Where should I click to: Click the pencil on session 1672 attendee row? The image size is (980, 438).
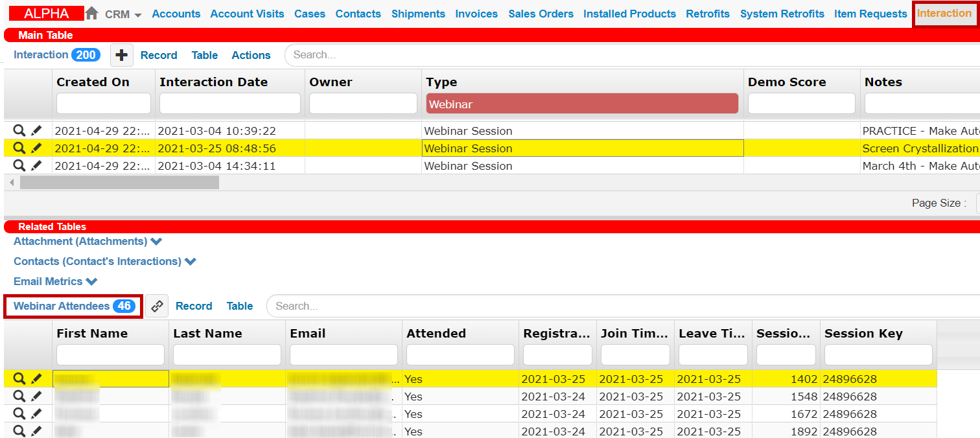tap(36, 414)
